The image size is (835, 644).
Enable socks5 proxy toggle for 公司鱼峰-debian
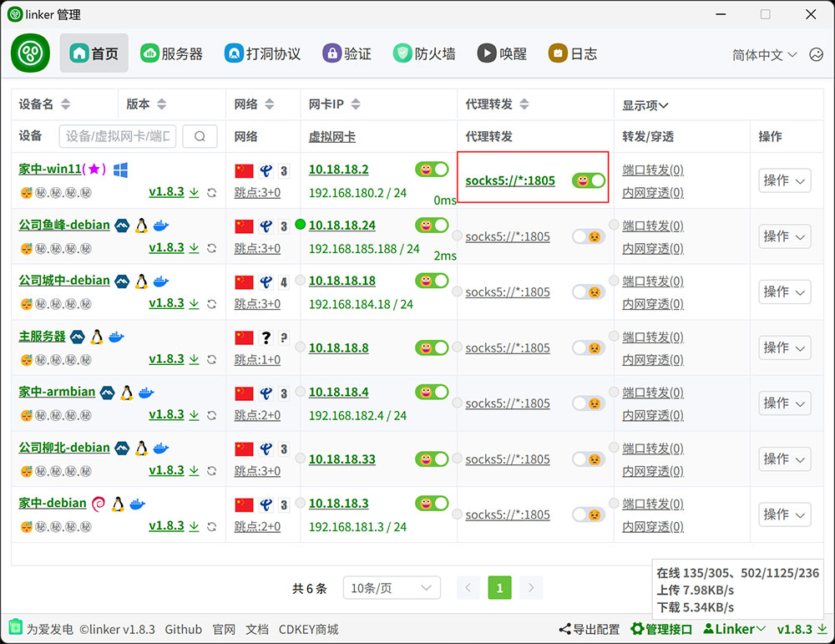(589, 236)
